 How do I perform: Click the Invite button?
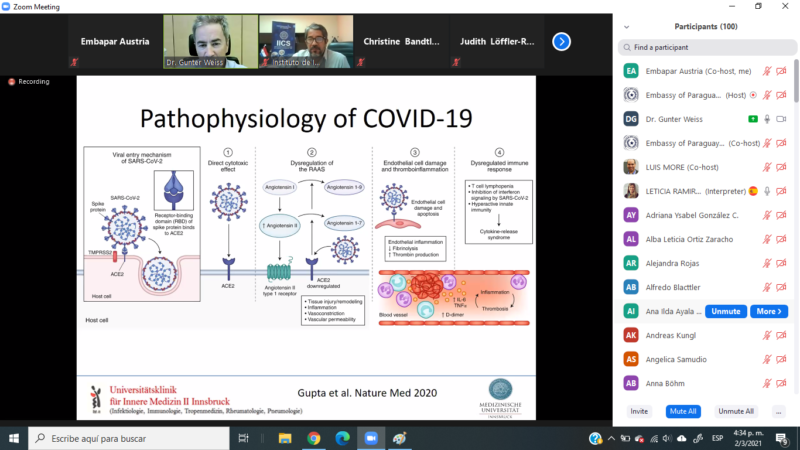tap(639, 411)
